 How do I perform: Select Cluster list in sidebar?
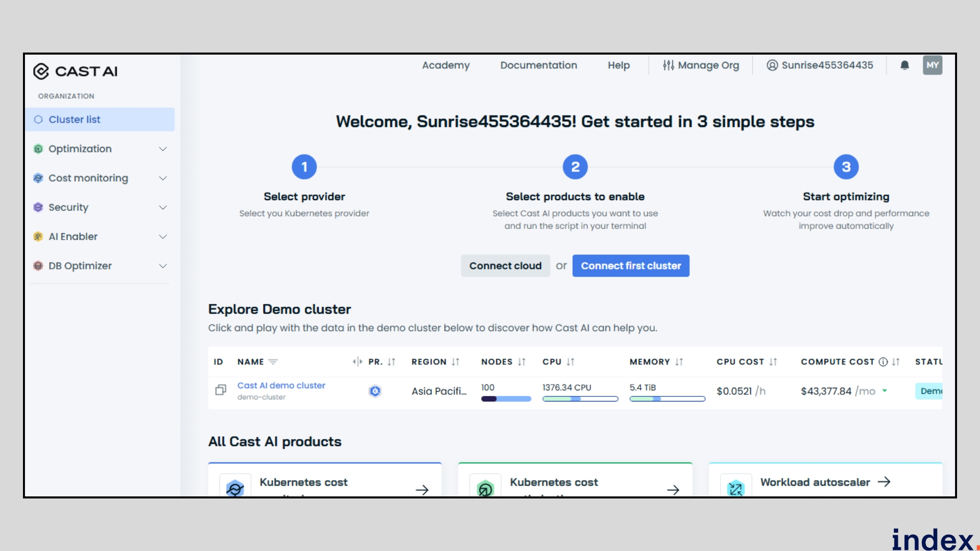click(x=75, y=119)
